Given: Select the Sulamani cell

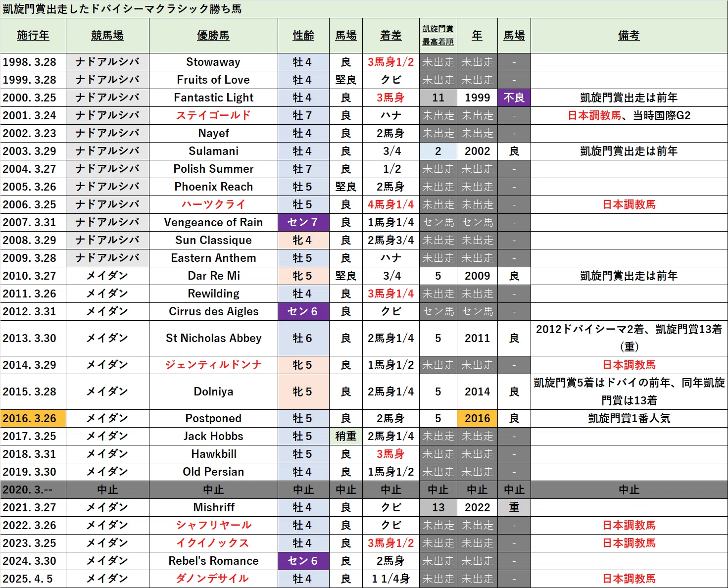Looking at the screenshot, I should pos(213,151).
